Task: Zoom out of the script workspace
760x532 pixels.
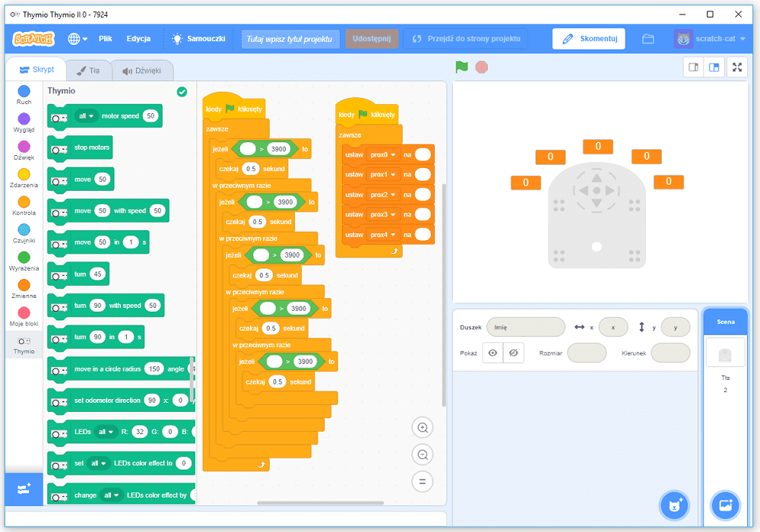Action: 422,454
